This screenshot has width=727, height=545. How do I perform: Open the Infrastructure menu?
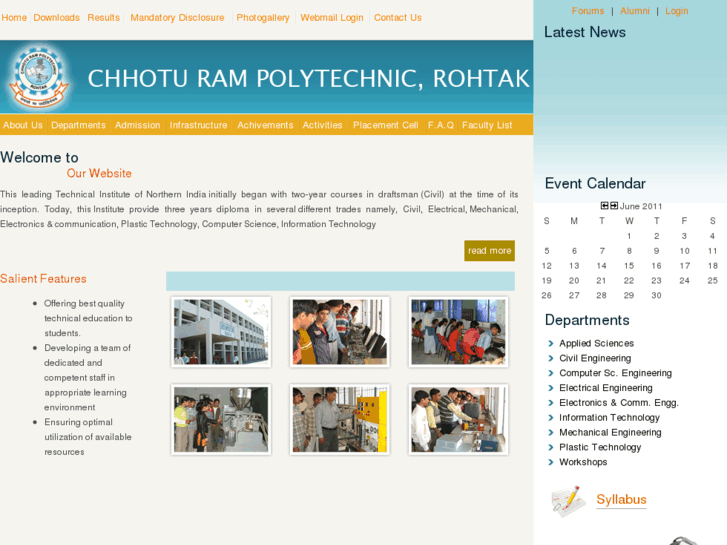tap(198, 125)
